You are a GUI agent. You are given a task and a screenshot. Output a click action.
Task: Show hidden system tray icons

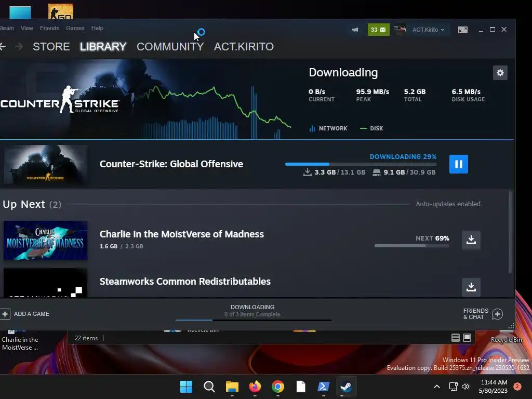point(437,387)
